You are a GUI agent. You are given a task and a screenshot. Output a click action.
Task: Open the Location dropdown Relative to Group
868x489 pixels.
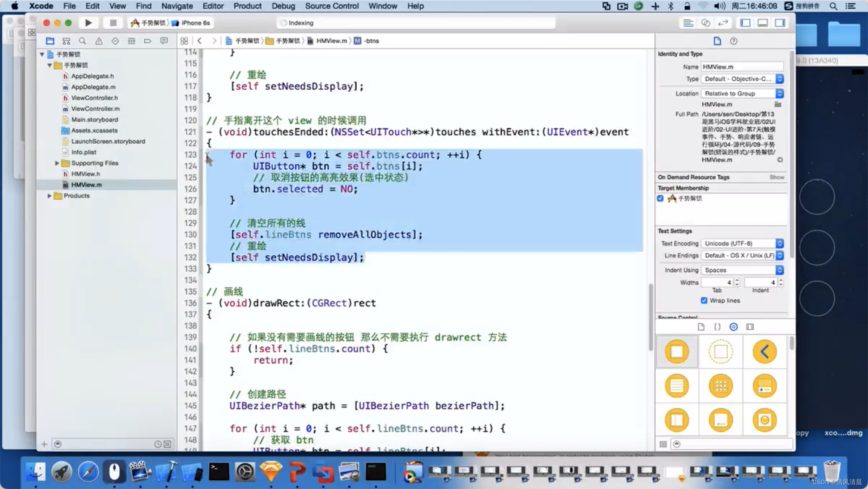742,93
